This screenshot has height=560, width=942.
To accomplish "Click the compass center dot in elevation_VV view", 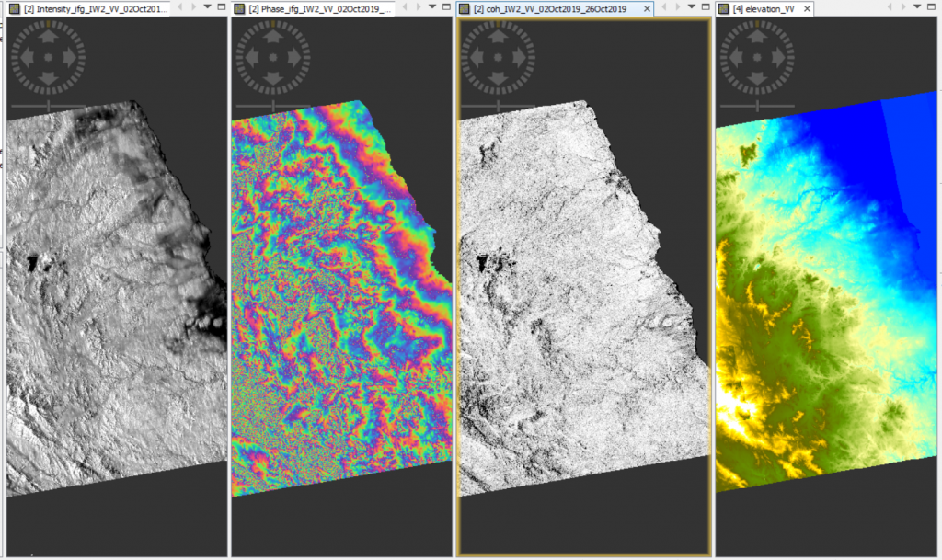I will [757, 58].
